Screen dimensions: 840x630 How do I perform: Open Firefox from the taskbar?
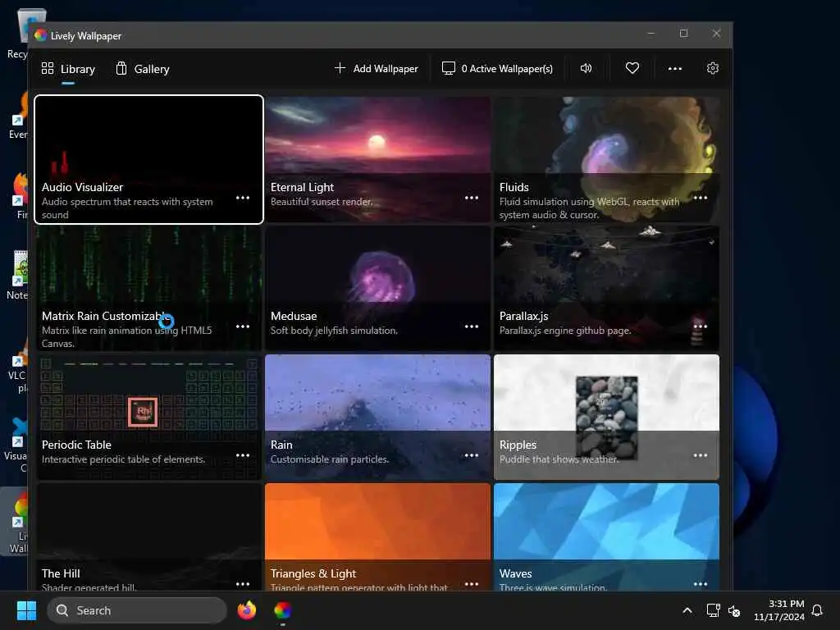pos(246,610)
